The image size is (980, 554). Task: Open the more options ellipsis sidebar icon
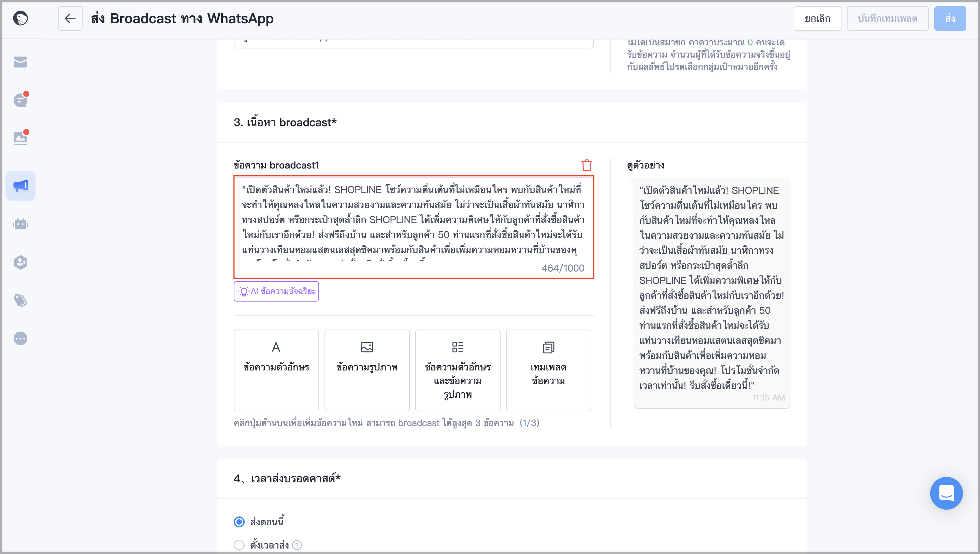click(x=20, y=338)
